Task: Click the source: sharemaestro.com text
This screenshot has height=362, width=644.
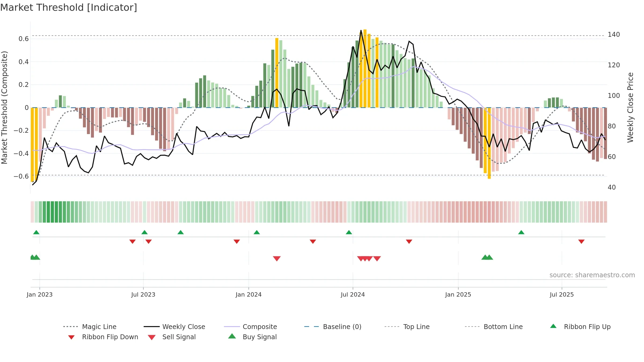Action: click(592, 275)
